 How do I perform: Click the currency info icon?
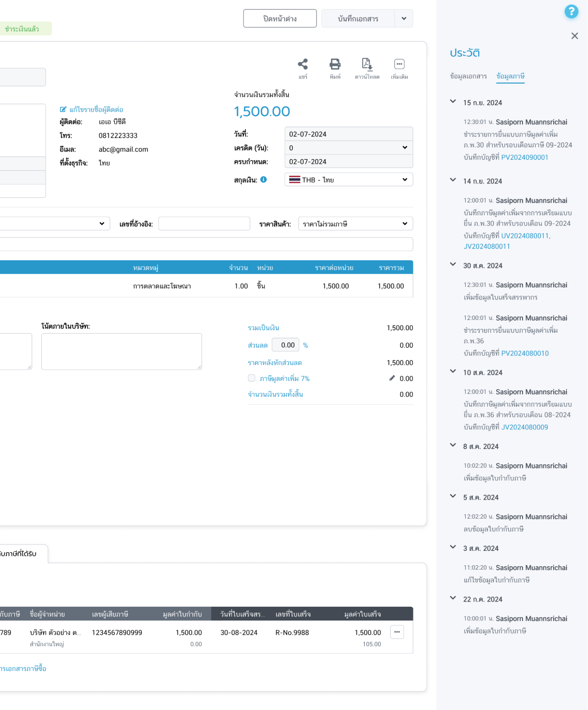[x=263, y=180]
